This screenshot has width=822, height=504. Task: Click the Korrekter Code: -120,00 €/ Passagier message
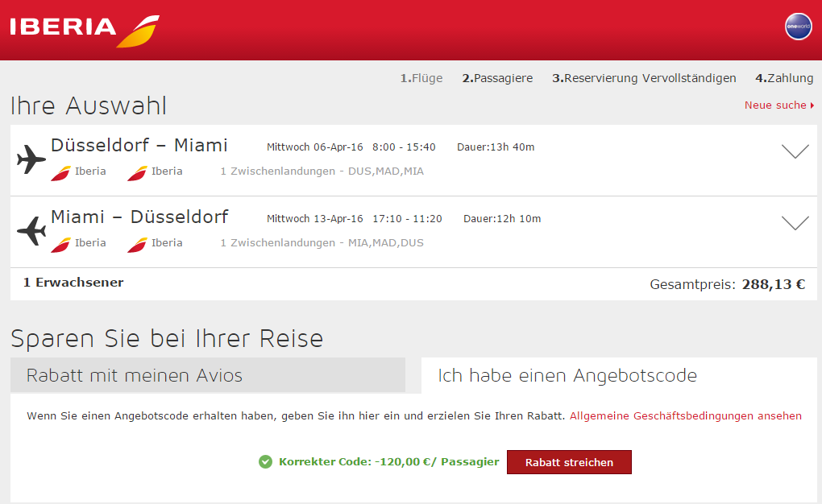388,461
